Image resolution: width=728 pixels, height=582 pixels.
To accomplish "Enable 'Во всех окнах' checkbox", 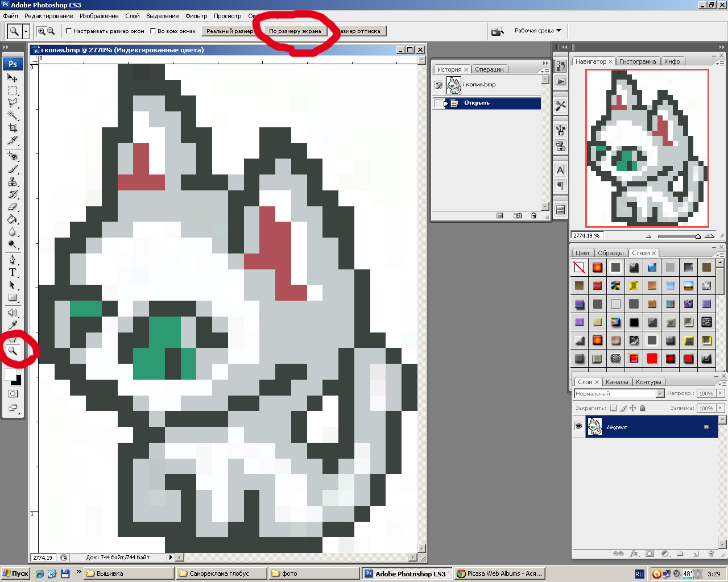I will (x=153, y=31).
